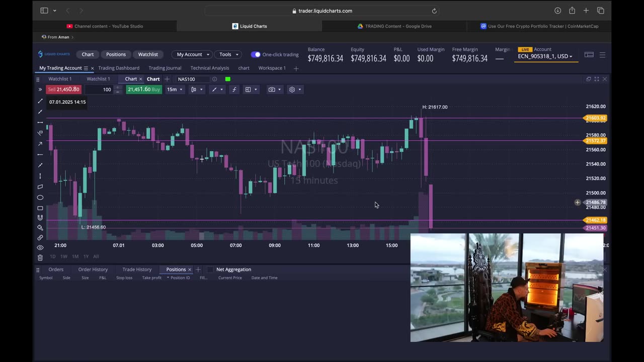Switch to Technical Analysis workspace tab
The width and height of the screenshot is (644, 362).
tap(210, 68)
